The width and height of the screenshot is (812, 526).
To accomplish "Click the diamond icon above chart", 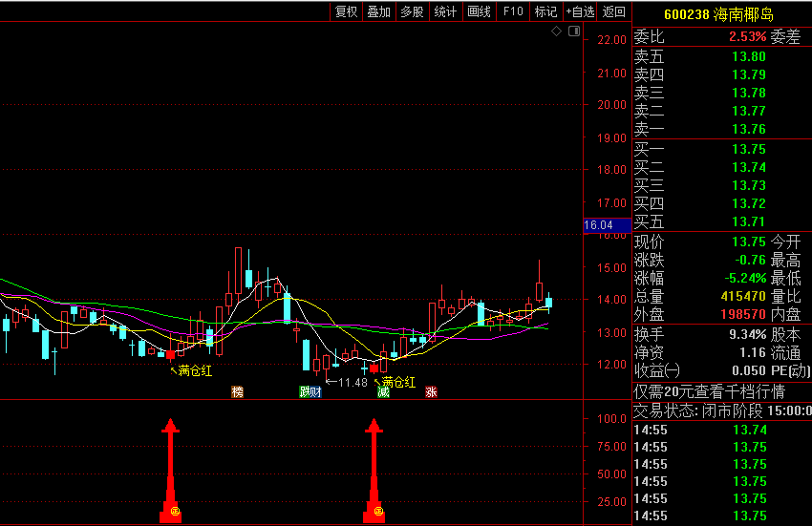I will tap(557, 32).
